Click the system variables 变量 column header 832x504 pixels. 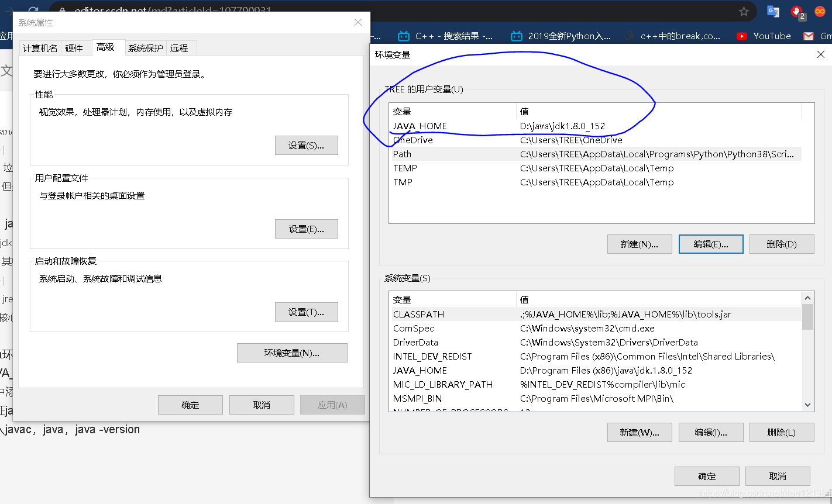click(x=453, y=300)
